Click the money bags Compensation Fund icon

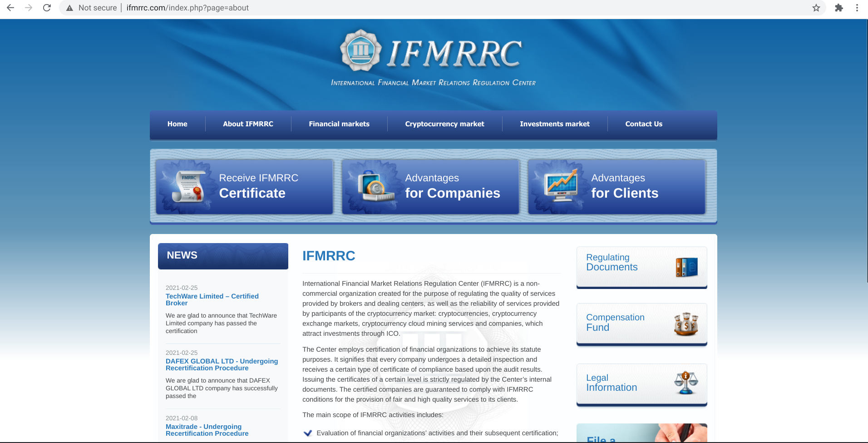(686, 324)
